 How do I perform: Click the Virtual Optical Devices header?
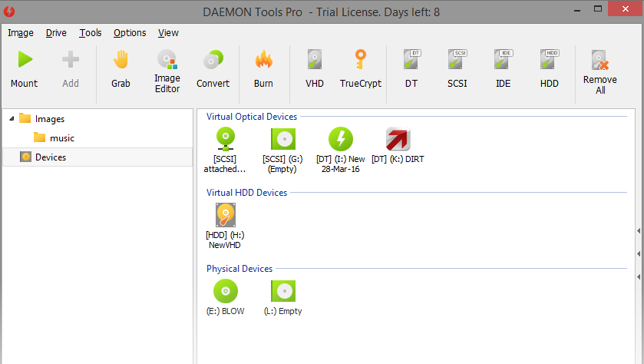coord(251,117)
